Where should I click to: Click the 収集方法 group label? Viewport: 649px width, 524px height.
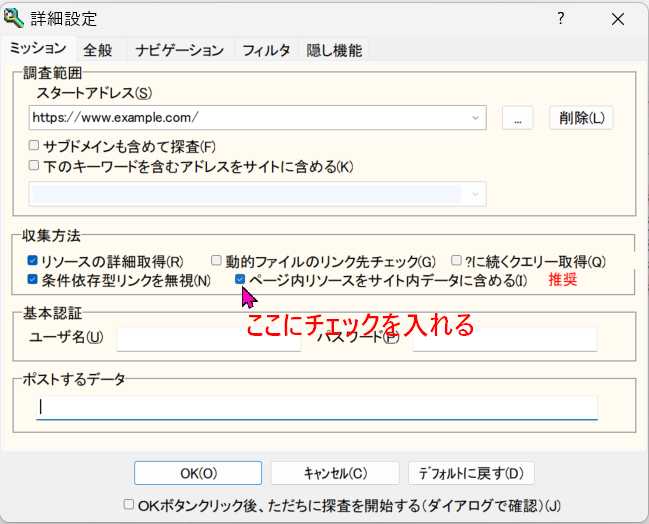(51, 236)
